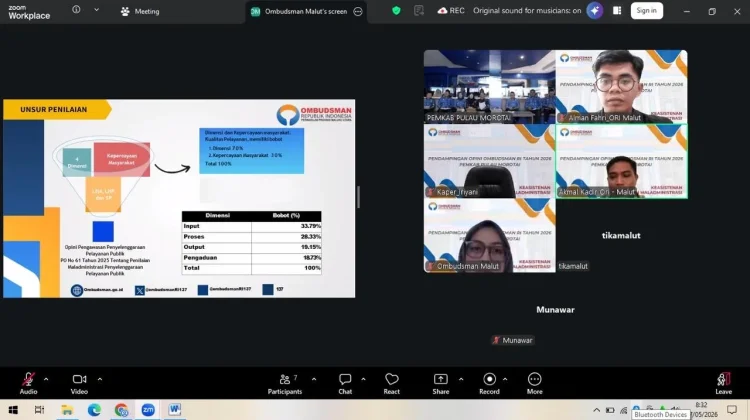Open Windows notification center

pos(732,409)
